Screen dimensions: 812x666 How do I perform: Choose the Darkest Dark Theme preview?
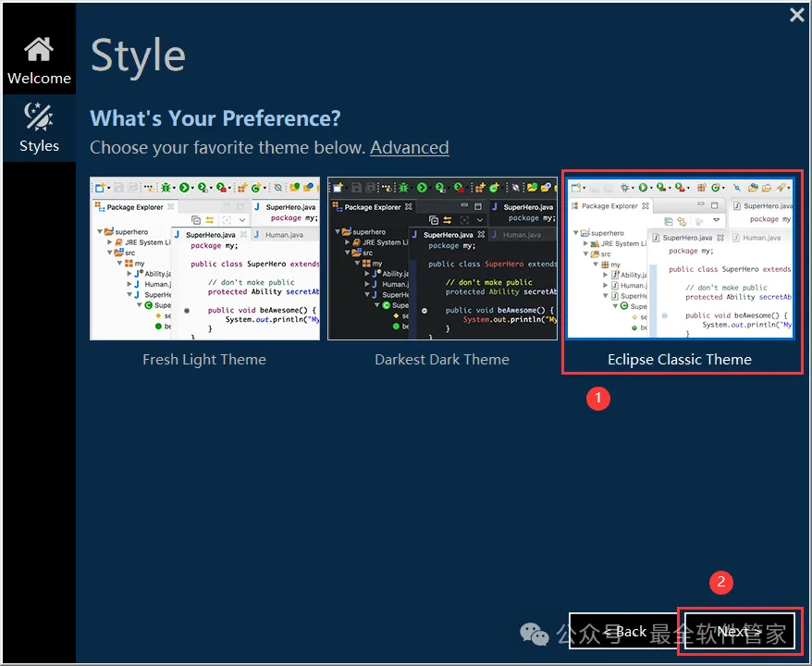click(442, 258)
